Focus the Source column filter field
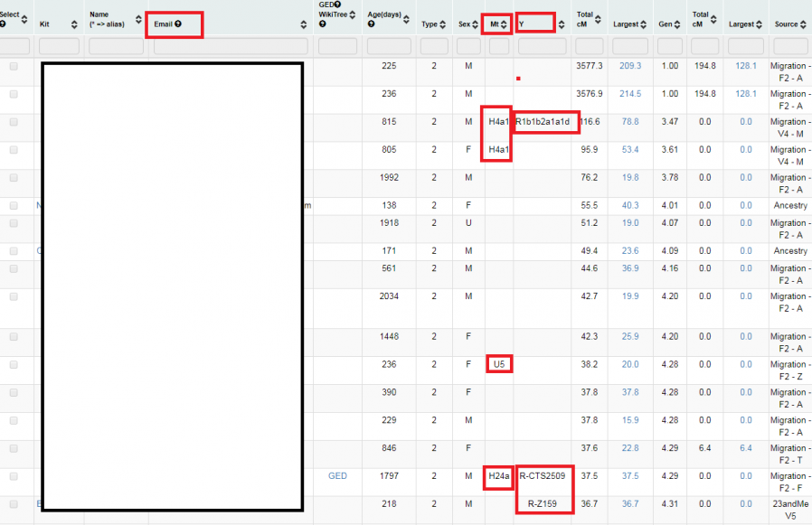 point(790,46)
